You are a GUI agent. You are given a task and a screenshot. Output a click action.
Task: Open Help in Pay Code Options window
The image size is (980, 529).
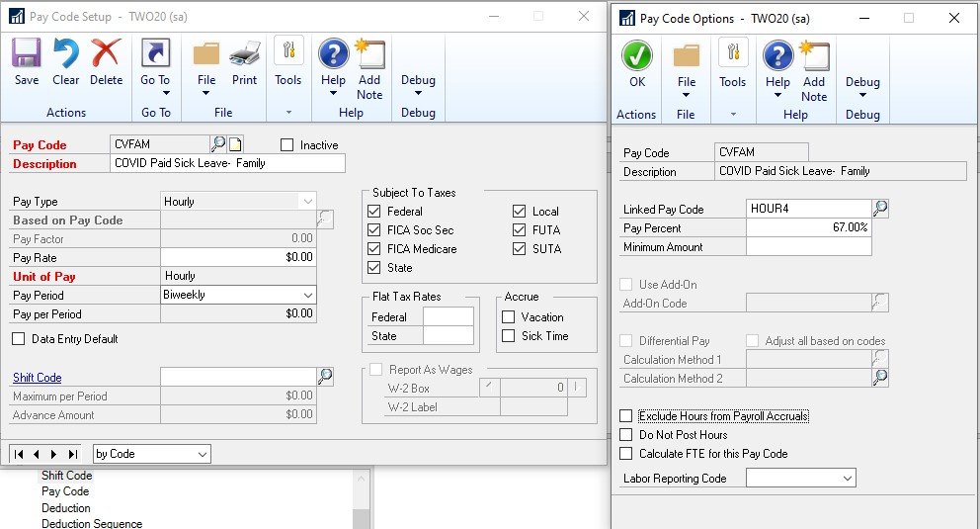(777, 69)
